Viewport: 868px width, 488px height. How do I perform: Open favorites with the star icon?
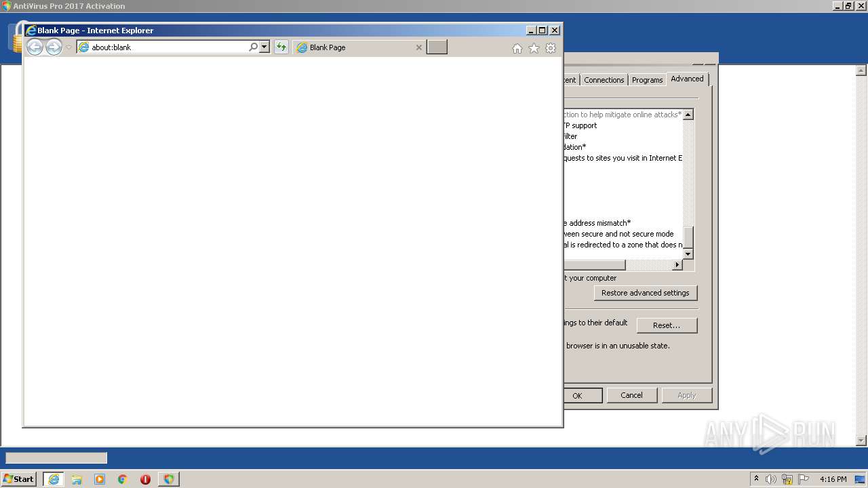[x=534, y=48]
